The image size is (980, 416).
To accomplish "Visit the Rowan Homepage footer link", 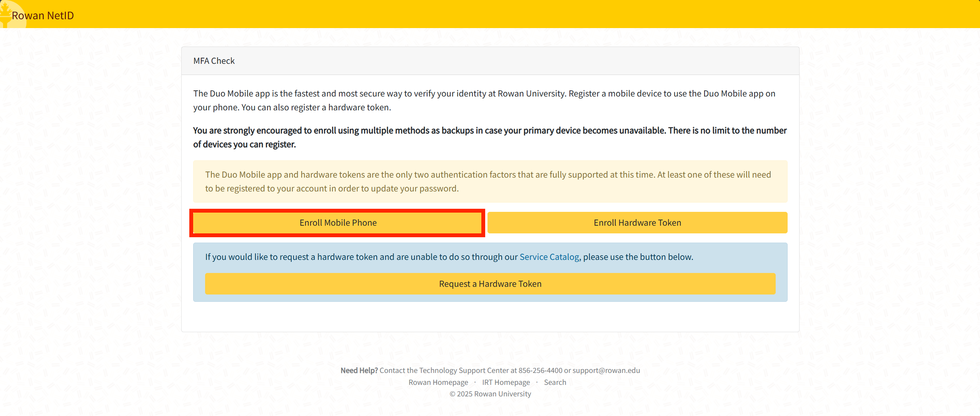I will tap(438, 382).
